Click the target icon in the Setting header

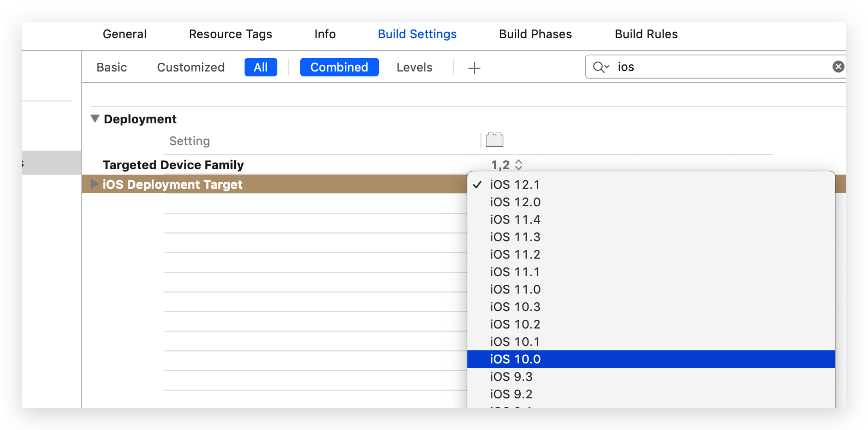pos(495,140)
